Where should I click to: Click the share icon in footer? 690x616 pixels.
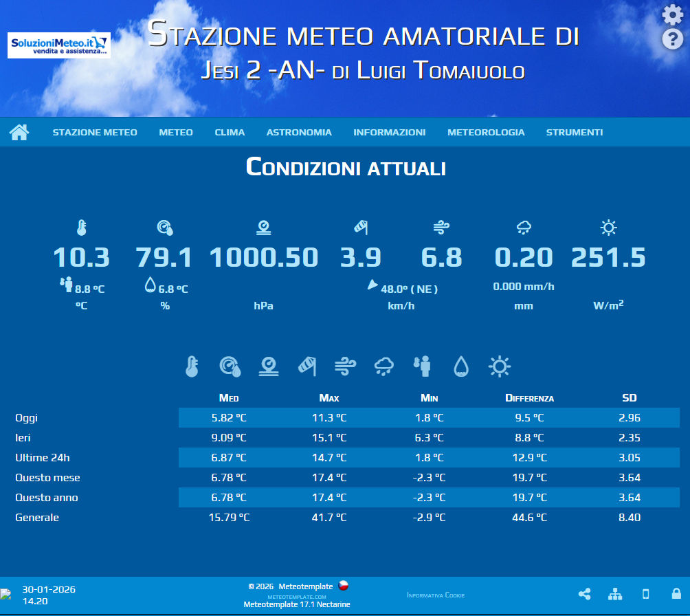tap(585, 594)
